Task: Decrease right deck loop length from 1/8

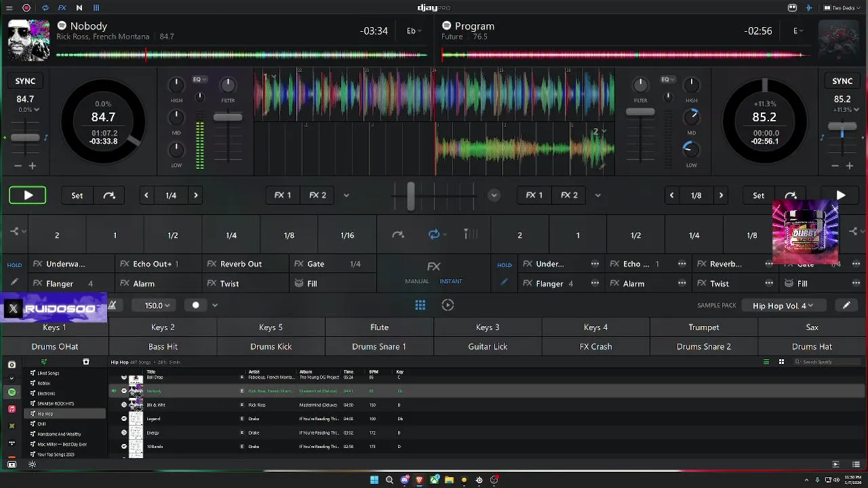Action: 671,195
